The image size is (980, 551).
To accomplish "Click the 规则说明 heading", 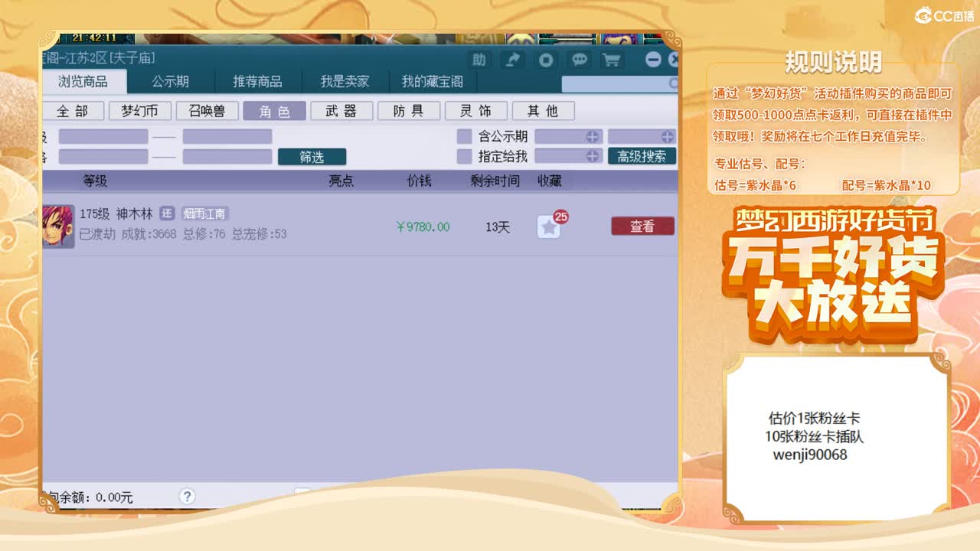I will (833, 62).
